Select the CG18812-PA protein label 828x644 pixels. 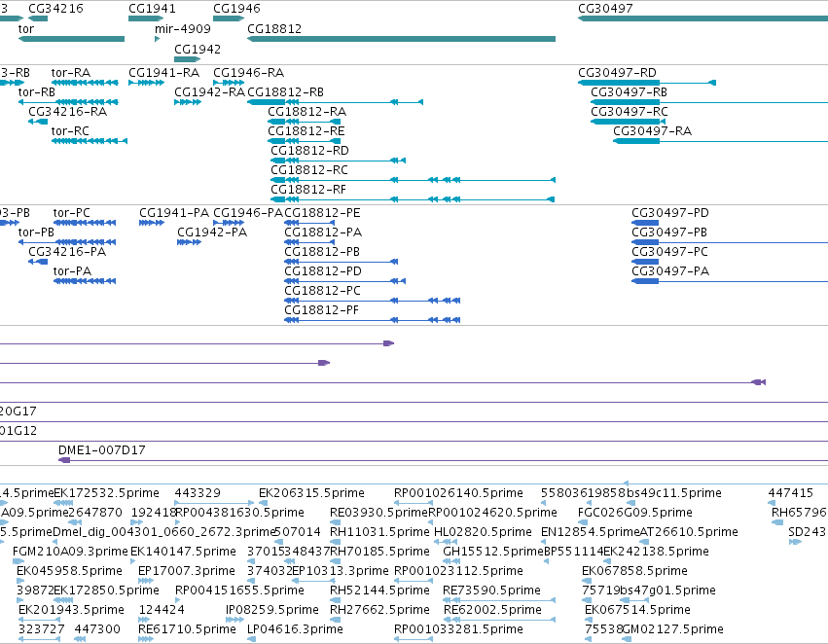point(323,233)
